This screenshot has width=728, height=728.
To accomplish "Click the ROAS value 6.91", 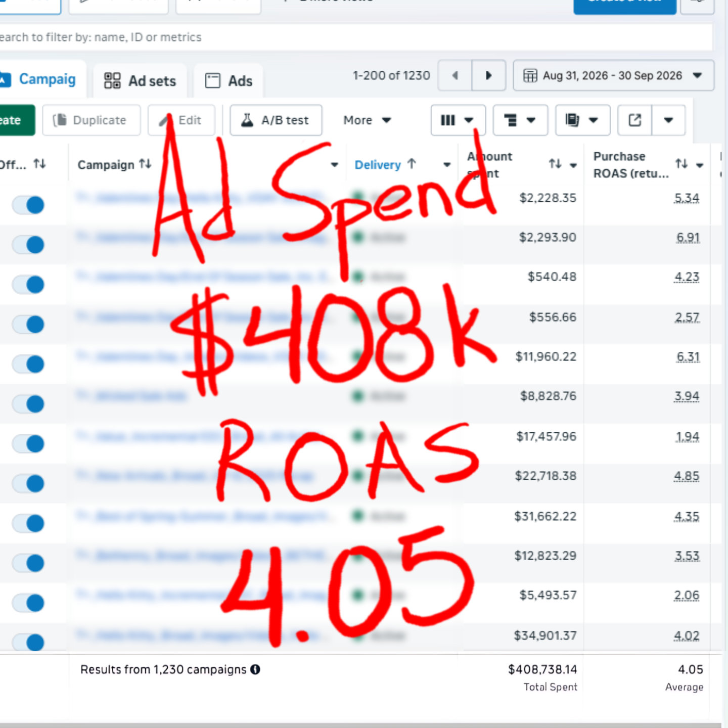I will pos(688,238).
